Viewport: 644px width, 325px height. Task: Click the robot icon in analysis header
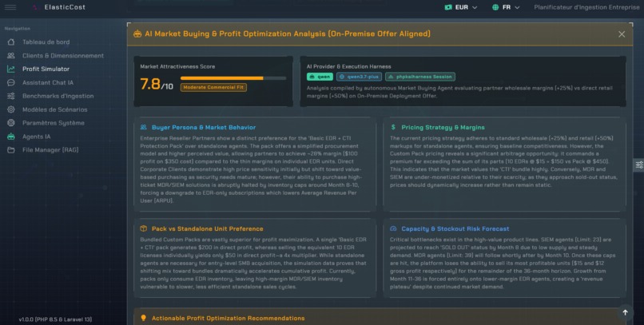click(137, 34)
